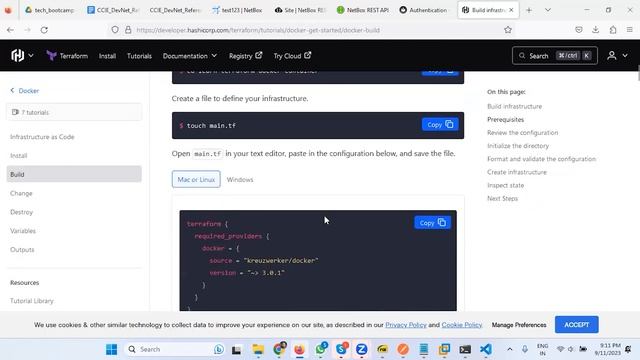Expand the HashiCorp products dropdown chevron

31,56
